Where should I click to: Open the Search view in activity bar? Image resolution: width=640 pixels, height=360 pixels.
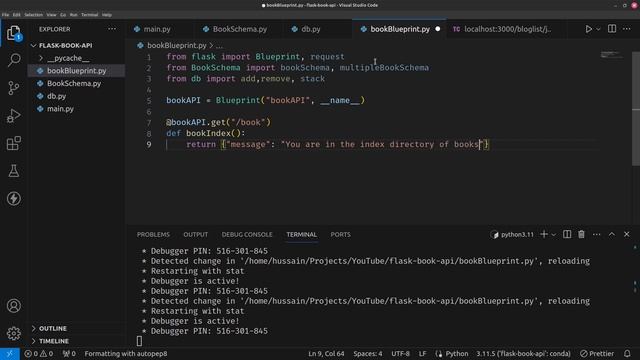[x=13, y=60]
